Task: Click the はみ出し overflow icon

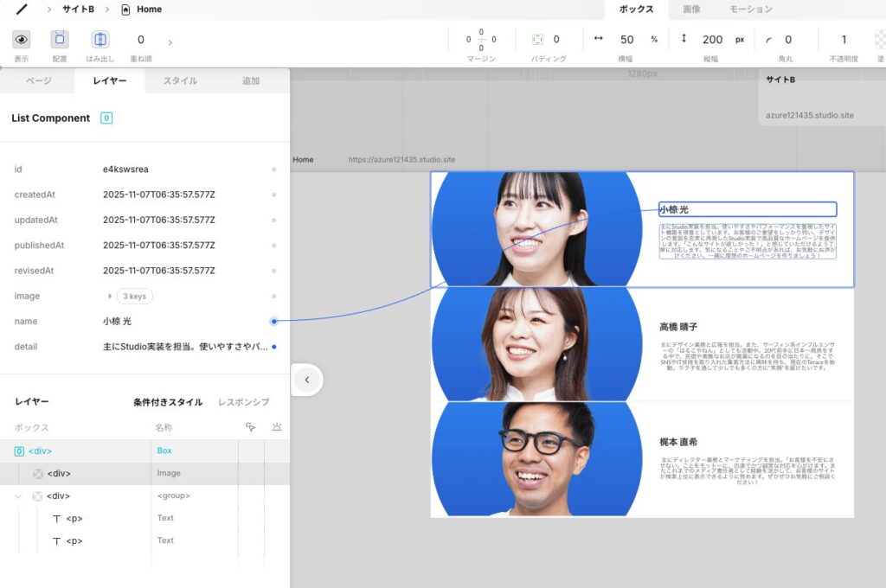Action: 100,40
